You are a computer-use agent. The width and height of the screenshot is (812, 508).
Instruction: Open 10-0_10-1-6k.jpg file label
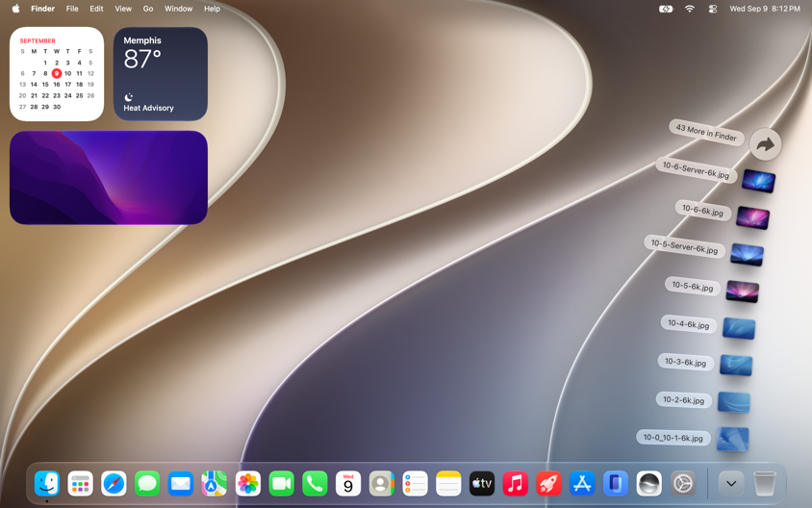tap(672, 438)
